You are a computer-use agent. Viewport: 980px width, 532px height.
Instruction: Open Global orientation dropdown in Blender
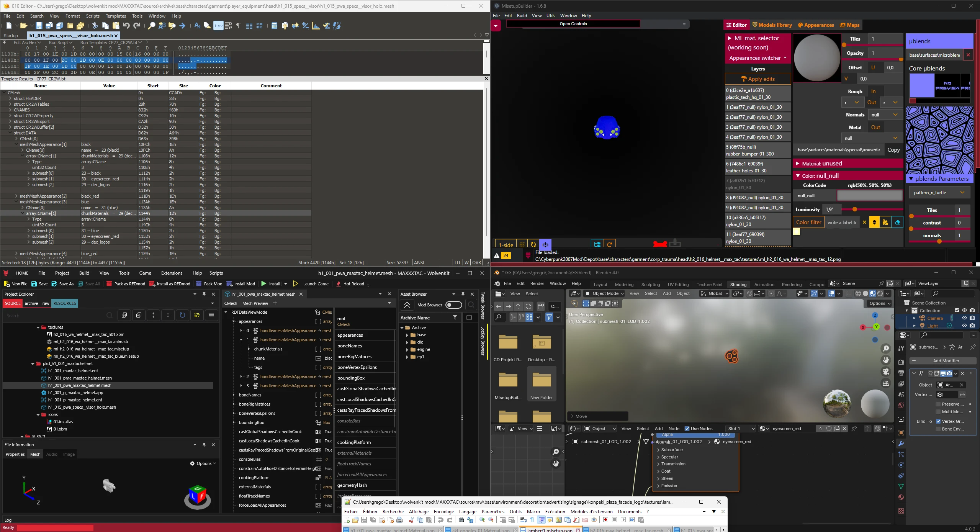pos(714,293)
